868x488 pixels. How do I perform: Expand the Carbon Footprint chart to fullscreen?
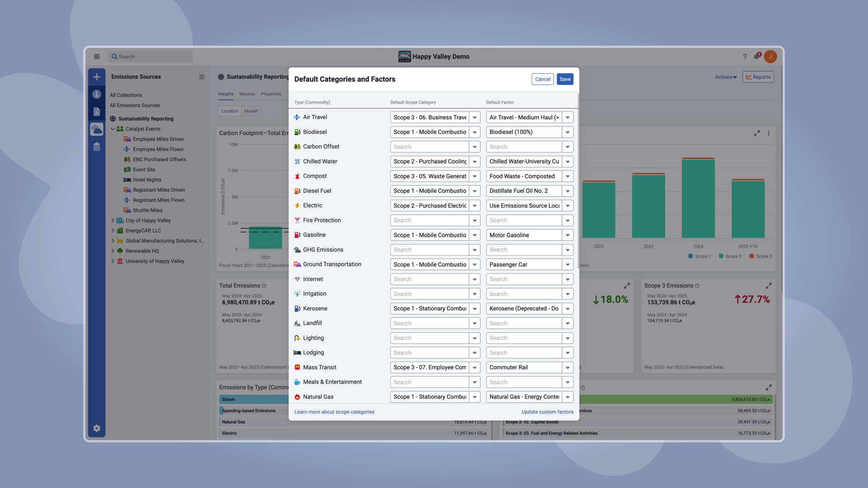coord(757,133)
